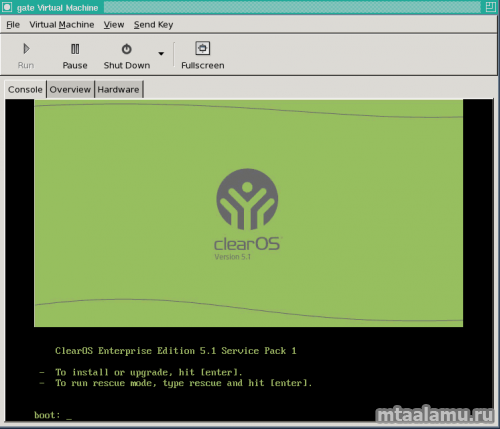Open the File menu
500x429 pixels.
click(x=13, y=25)
